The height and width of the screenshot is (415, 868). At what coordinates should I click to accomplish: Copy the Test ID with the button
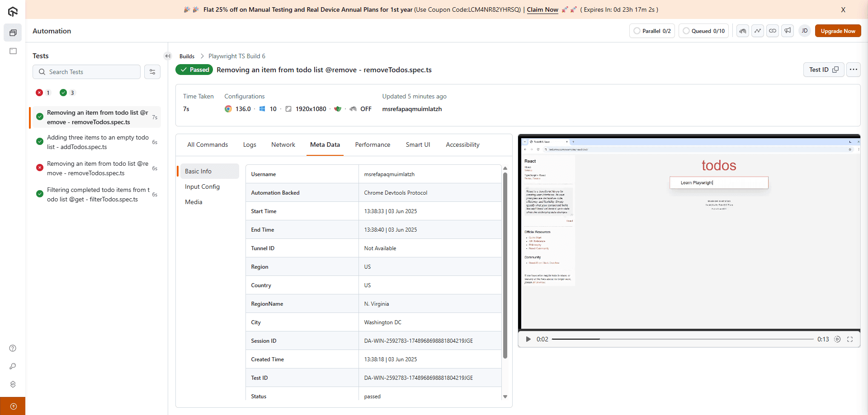pos(824,70)
